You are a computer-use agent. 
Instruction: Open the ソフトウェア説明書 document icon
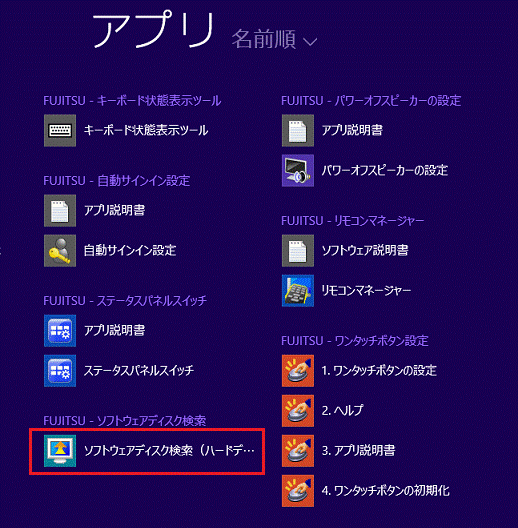[298, 251]
